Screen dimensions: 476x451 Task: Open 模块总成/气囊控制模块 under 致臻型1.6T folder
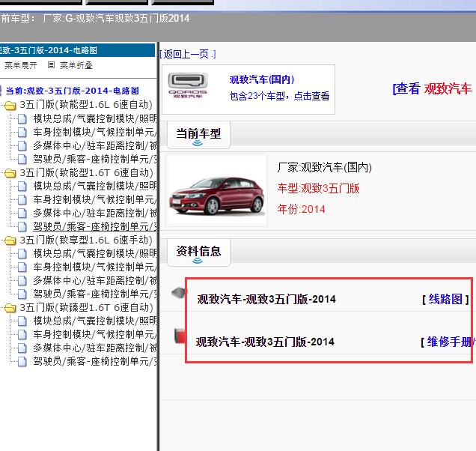tap(95, 321)
